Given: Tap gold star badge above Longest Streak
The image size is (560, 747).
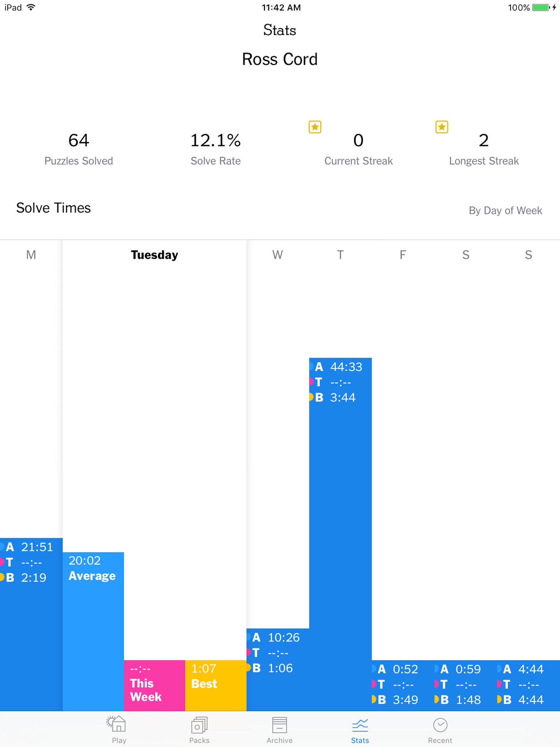Looking at the screenshot, I should coord(442,127).
